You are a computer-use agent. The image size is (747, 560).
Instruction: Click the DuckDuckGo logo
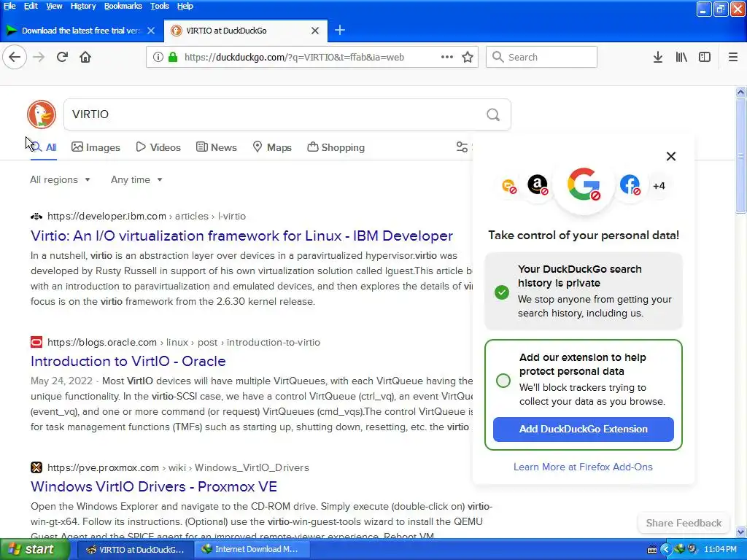pyautogui.click(x=42, y=114)
